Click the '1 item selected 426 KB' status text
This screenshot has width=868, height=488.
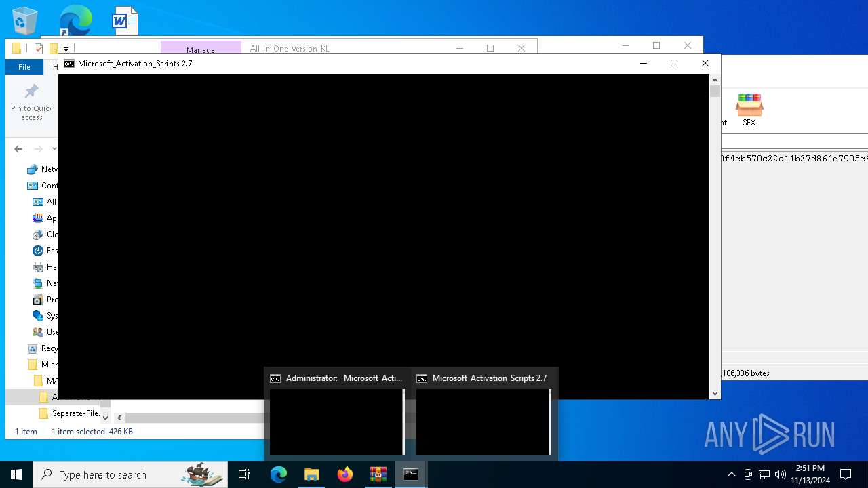click(x=92, y=432)
